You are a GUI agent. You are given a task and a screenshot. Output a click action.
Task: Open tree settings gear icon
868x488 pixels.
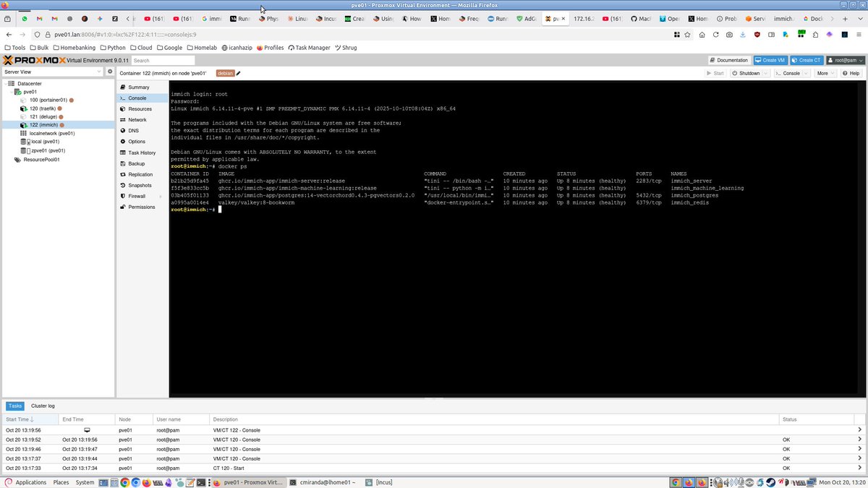tap(110, 72)
